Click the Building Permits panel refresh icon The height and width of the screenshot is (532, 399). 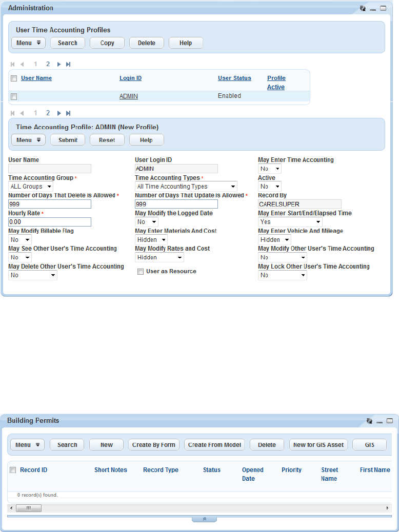(x=370, y=421)
